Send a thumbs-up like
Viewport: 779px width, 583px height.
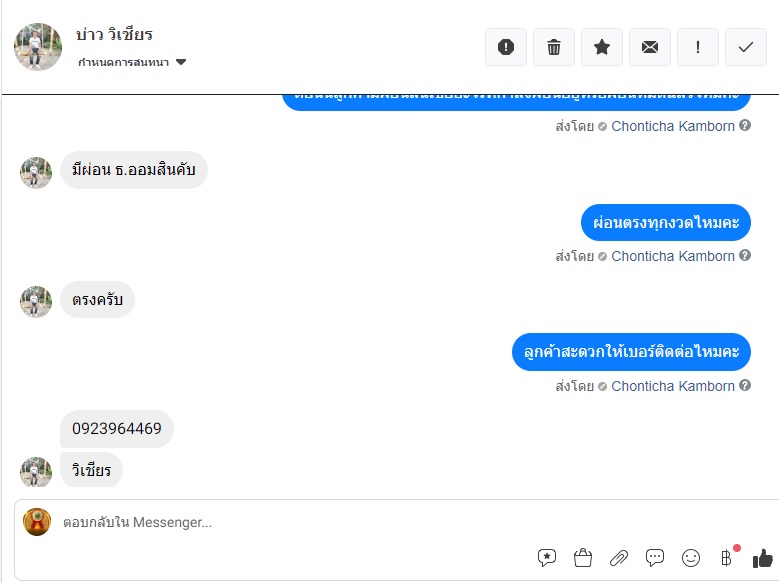[x=763, y=558]
